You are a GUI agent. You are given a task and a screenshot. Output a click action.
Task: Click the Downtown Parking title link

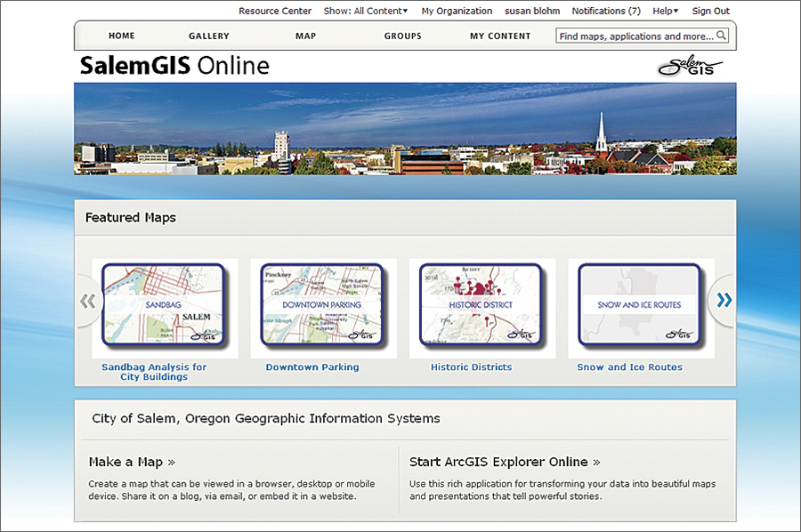(x=312, y=367)
